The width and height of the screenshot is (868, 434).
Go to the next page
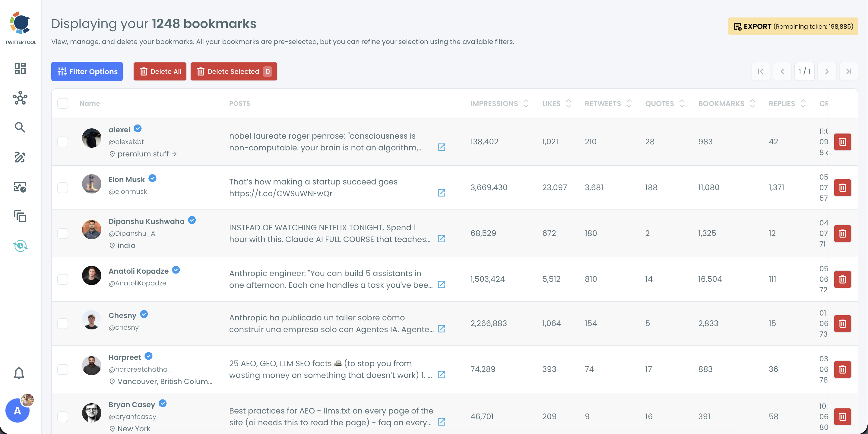tap(827, 71)
